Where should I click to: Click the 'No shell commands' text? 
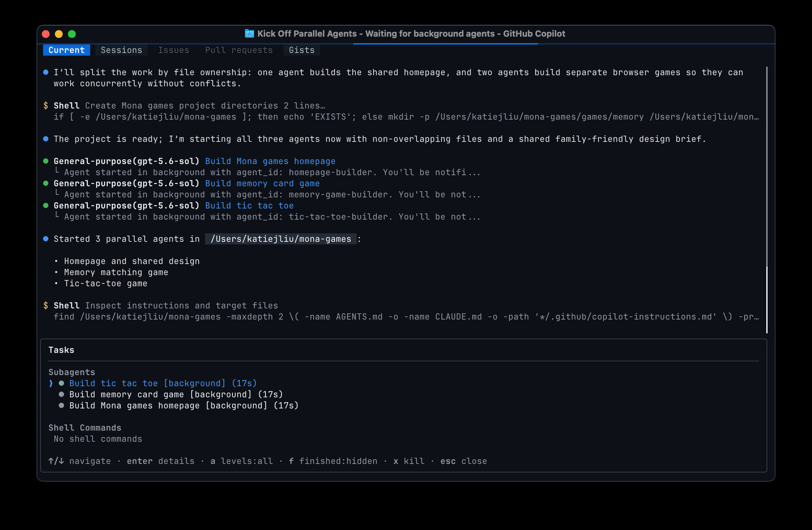pyautogui.click(x=98, y=439)
